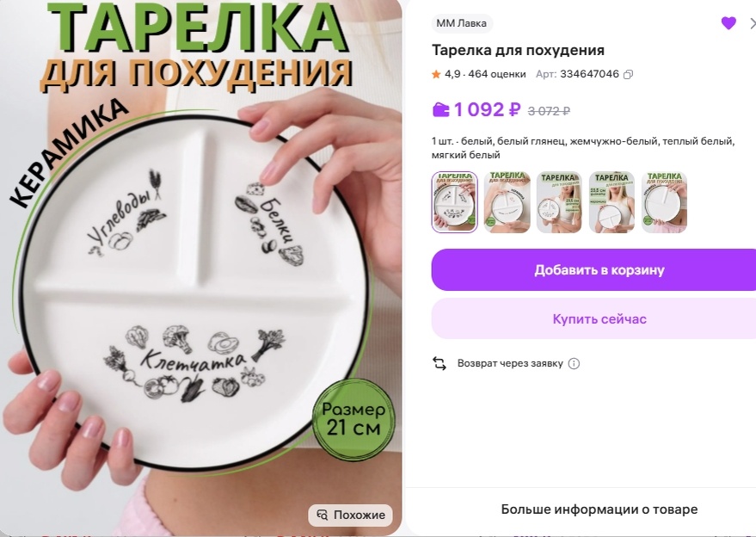Click the purple wallet price icon
This screenshot has height=537, width=756.
[440, 110]
